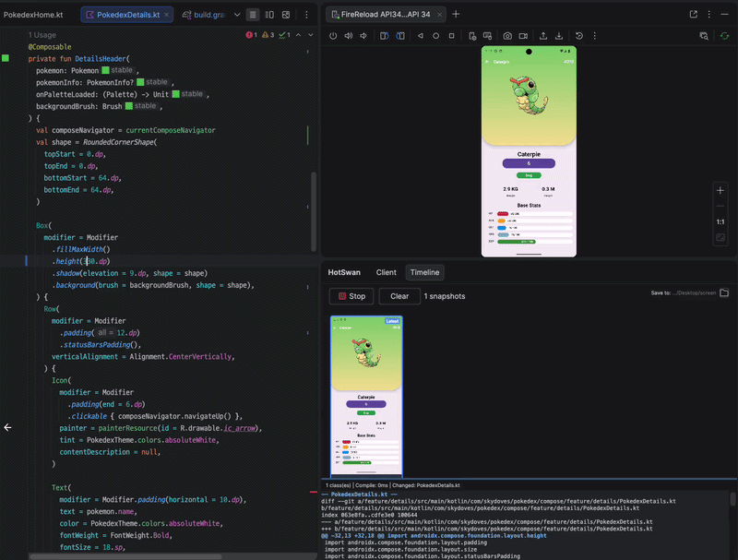Open editor tab options kebab menu
This screenshot has width=738, height=560.
tap(306, 15)
